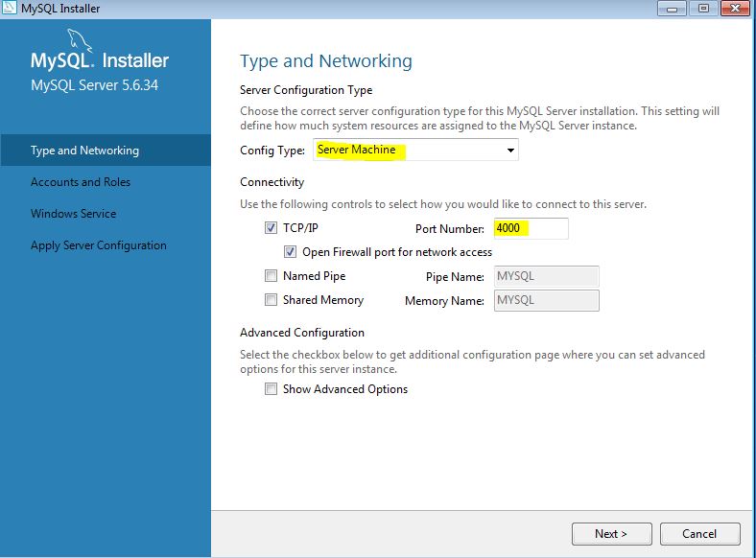
Task: Click the Memory Name label
Action: click(444, 301)
